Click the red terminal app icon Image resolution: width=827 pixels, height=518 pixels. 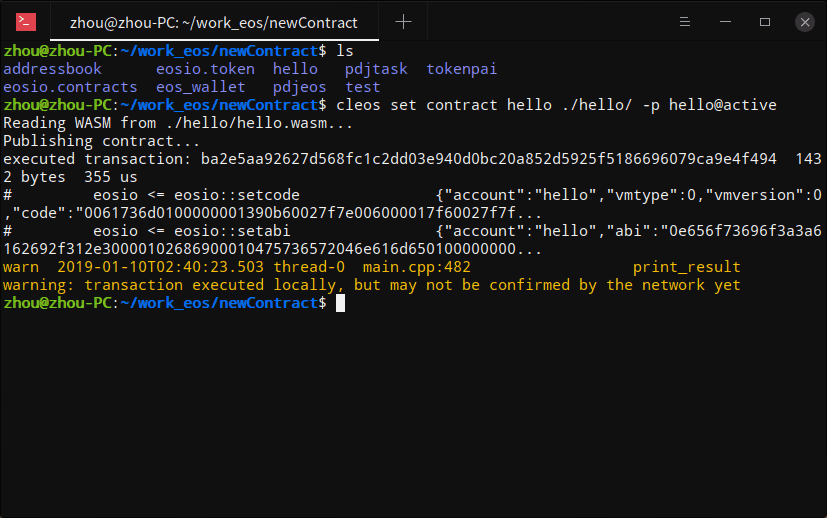click(x=26, y=22)
